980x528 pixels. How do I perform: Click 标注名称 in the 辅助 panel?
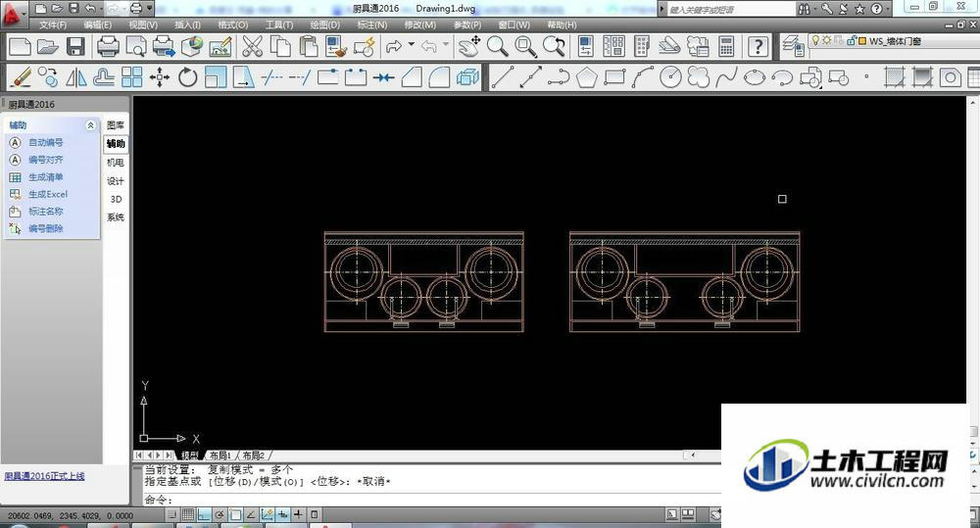click(46, 212)
